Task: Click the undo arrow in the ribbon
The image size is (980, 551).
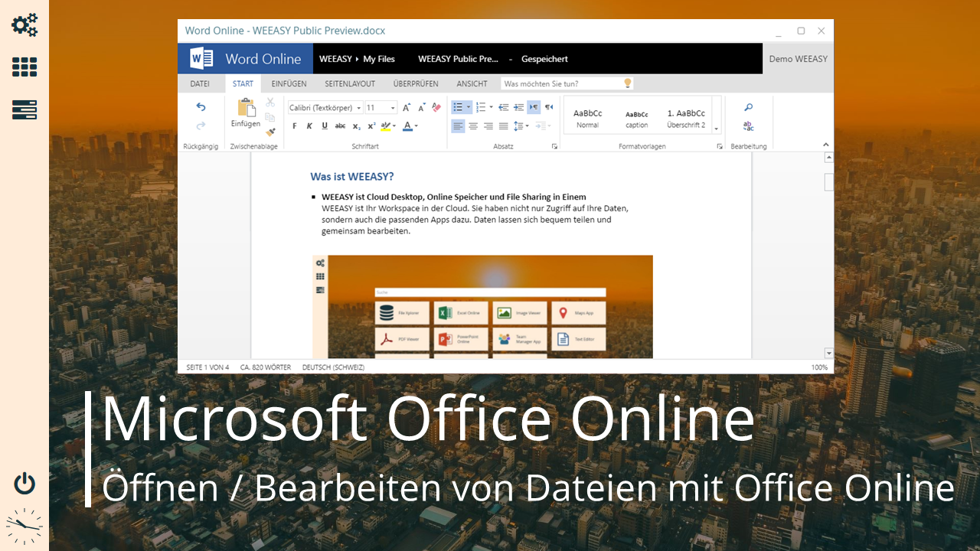Action: coord(201,107)
